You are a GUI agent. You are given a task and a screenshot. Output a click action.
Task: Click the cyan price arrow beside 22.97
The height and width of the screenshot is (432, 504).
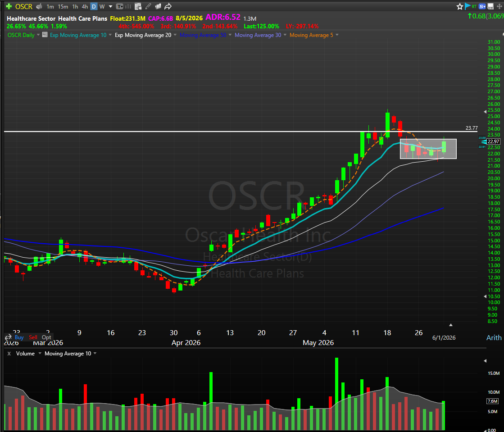484,141
